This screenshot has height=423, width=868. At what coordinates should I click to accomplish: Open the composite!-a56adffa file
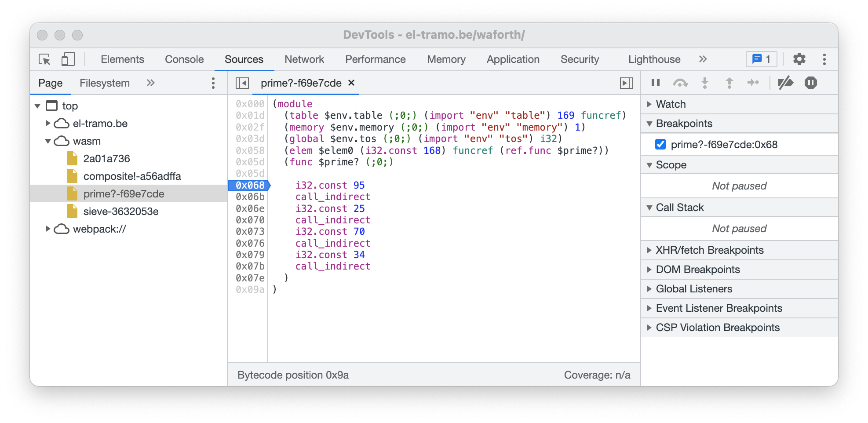click(132, 176)
